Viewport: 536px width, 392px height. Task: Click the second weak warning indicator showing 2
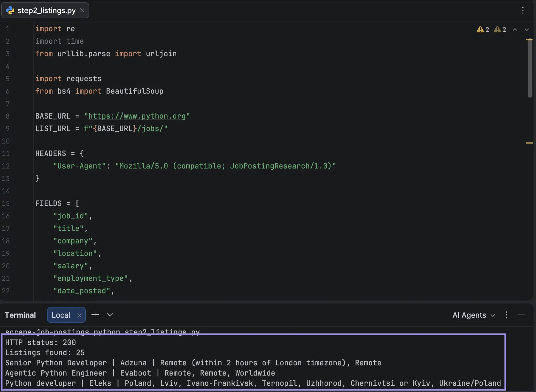point(500,29)
